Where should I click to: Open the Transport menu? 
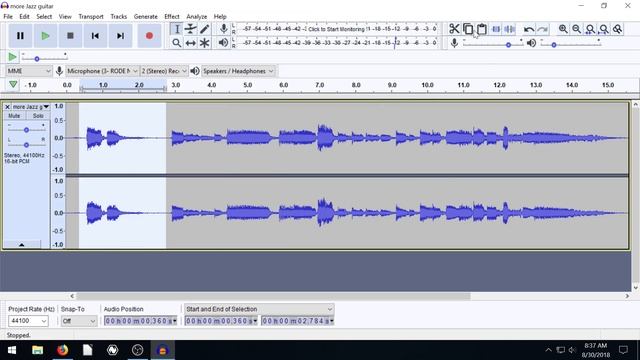(x=91, y=17)
